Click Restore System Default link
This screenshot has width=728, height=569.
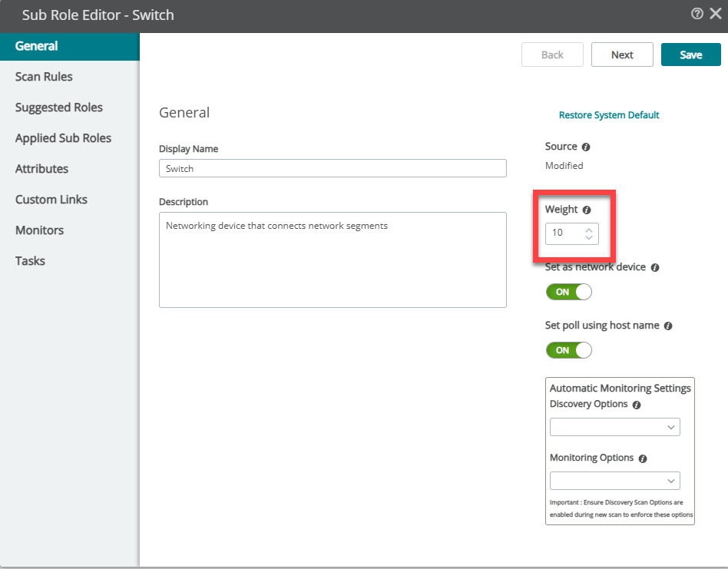pos(609,115)
